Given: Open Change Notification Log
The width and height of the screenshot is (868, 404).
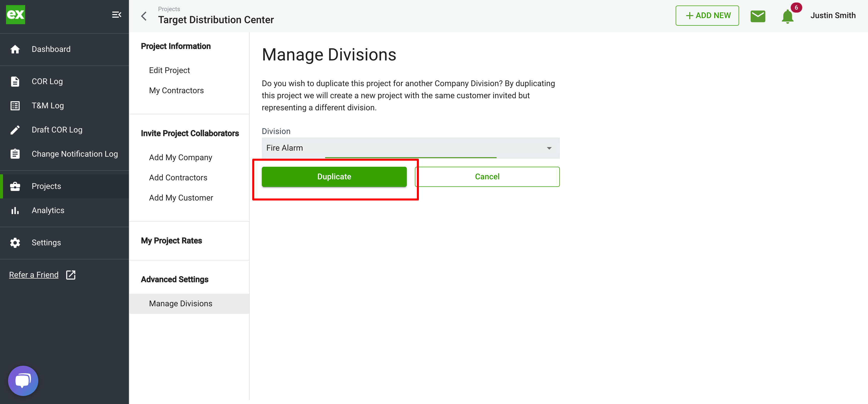Looking at the screenshot, I should pyautogui.click(x=64, y=154).
